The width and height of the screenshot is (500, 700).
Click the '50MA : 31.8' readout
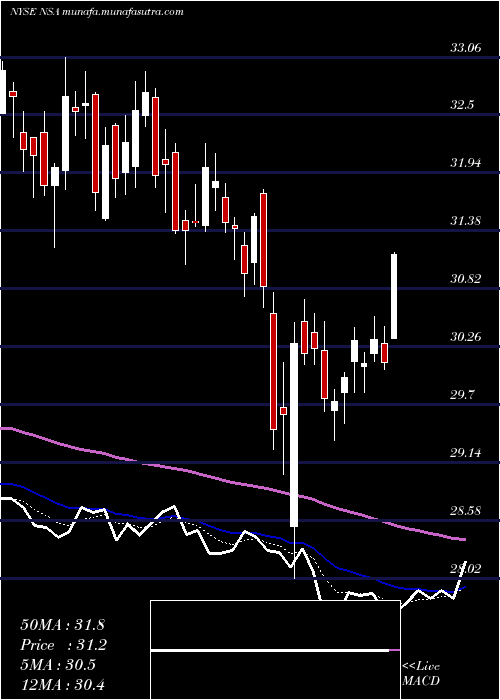pos(62,625)
